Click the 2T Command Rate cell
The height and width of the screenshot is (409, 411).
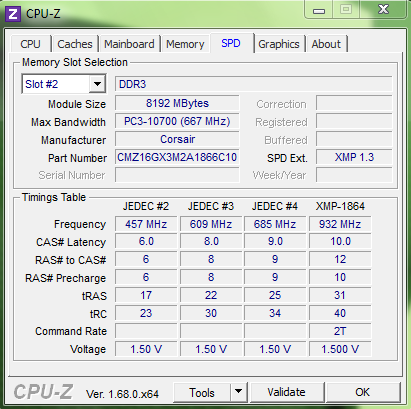340,331
